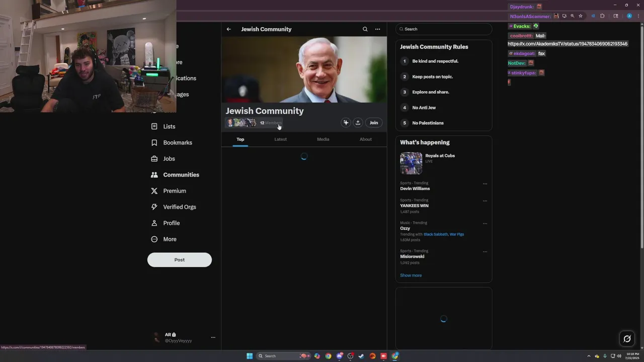Click the community banner image
Image resolution: width=644 pixels, height=362 pixels.
tap(304, 69)
